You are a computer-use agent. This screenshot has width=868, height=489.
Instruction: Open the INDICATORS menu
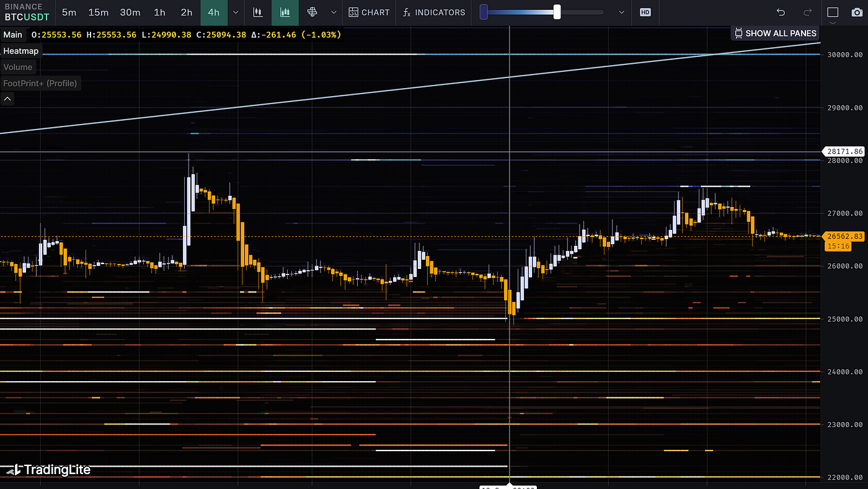pos(434,12)
